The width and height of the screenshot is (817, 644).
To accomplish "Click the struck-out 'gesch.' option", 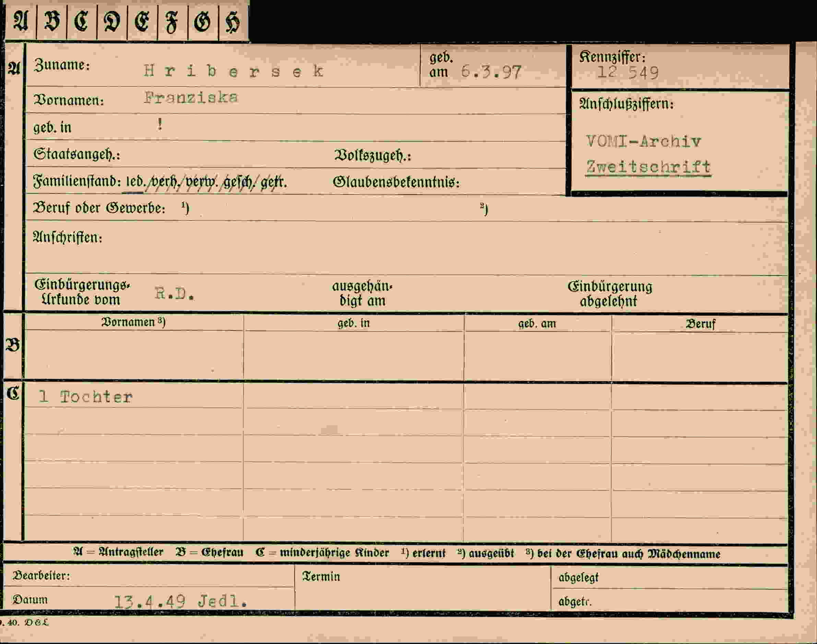I will pyautogui.click(x=239, y=182).
